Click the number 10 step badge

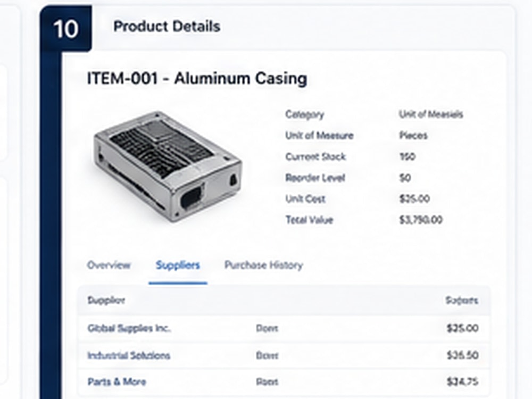66,29
